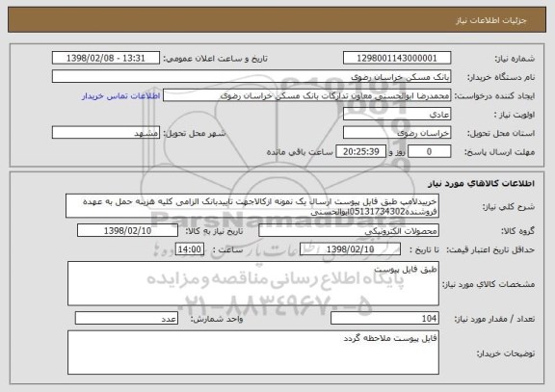Image resolution: width=555 pixels, height=392 pixels.
Task: Click the remaining time field 20:25:39
Action: pos(360,152)
